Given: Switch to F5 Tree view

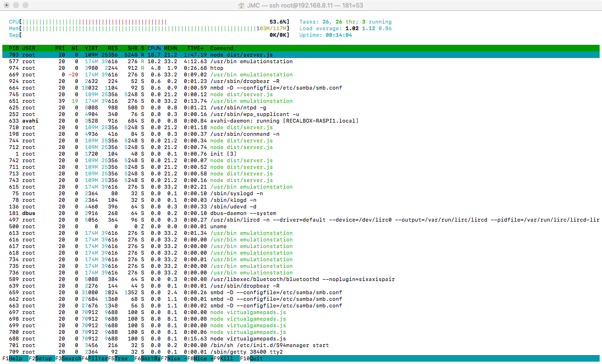Looking at the screenshot, I should (121, 358).
